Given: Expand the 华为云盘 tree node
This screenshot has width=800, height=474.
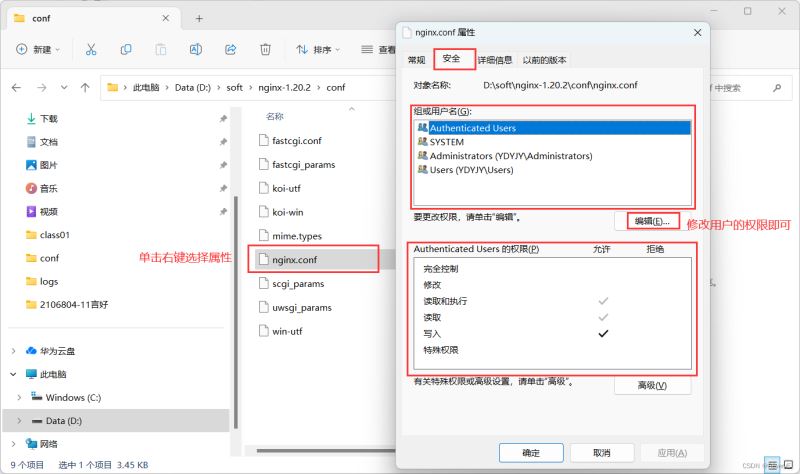Looking at the screenshot, I should pos(14,351).
